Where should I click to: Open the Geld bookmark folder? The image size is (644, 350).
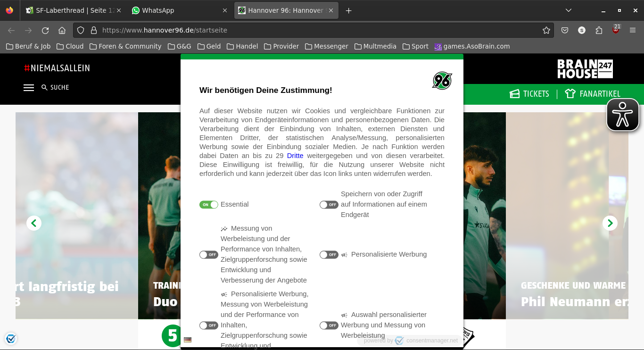[209, 46]
